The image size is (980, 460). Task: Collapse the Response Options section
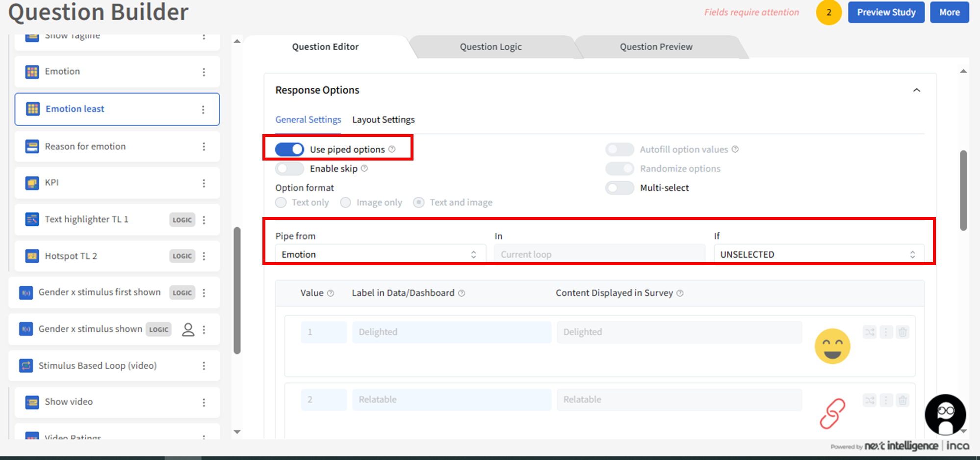point(916,90)
